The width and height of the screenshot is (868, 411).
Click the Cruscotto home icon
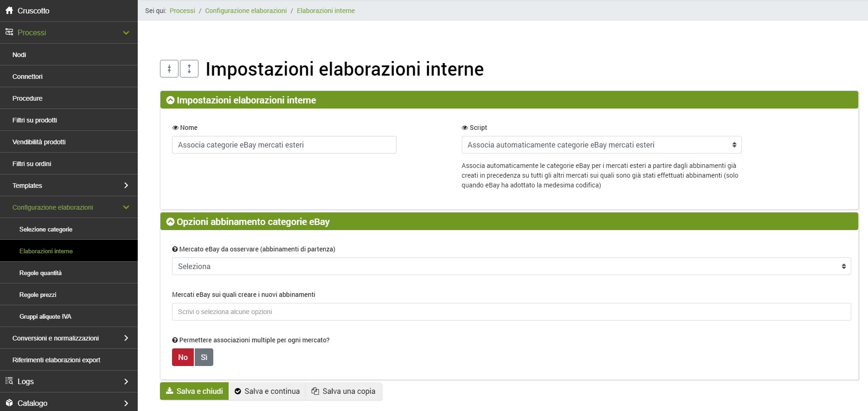pyautogui.click(x=9, y=10)
